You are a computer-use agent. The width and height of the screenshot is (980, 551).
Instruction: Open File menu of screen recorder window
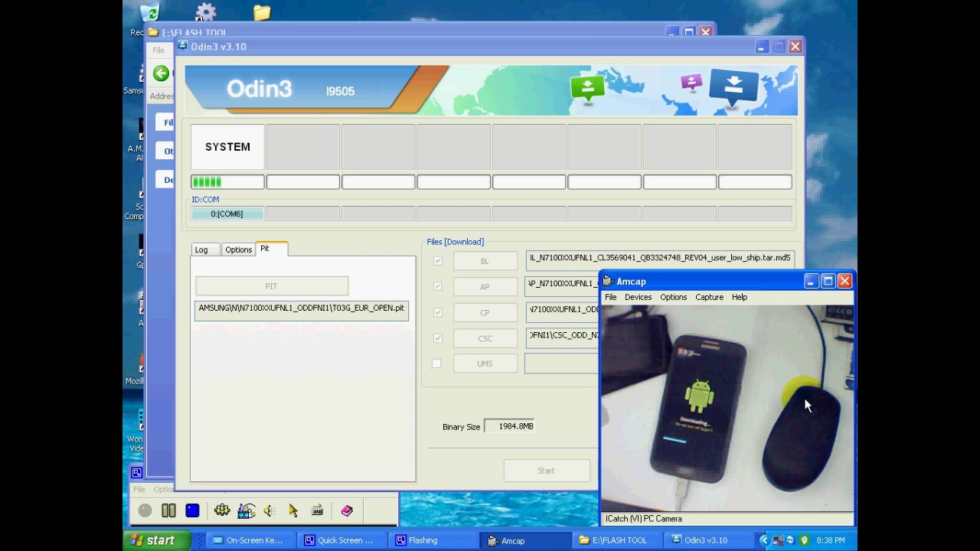[139, 489]
